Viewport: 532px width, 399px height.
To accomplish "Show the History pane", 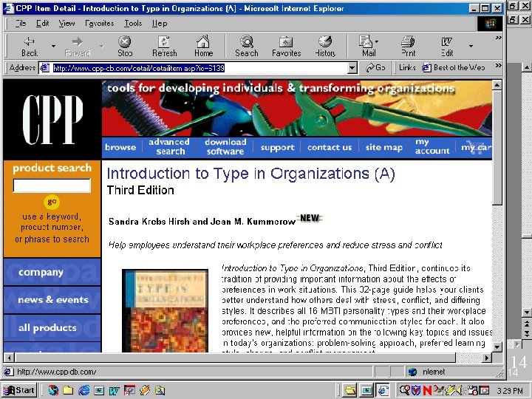I will (x=325, y=46).
